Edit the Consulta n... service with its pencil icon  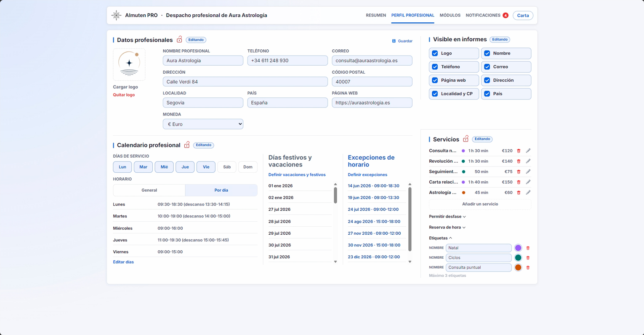pos(528,151)
